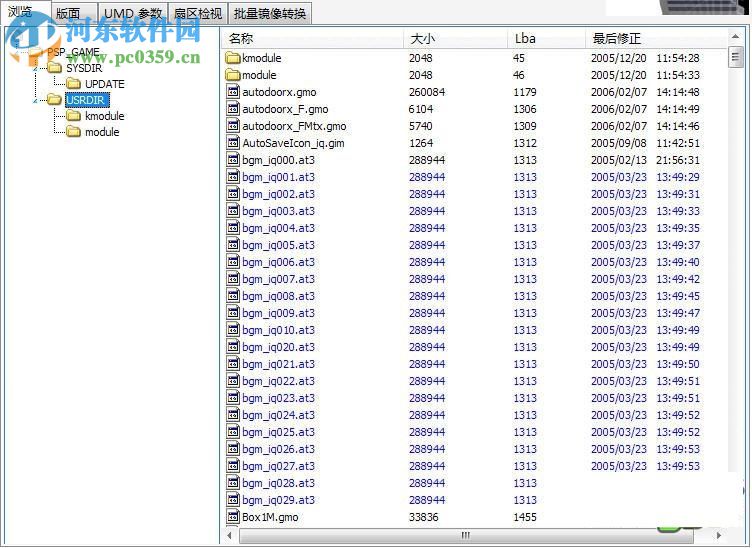Select the bgm_iq020.at3 file icon
Screen dimensions: 752x548
point(233,347)
